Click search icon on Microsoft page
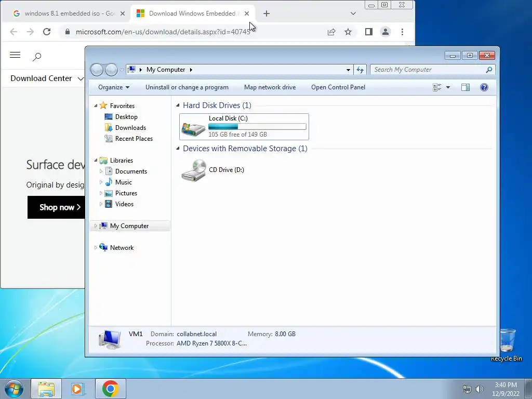The image size is (532, 399). [x=37, y=57]
